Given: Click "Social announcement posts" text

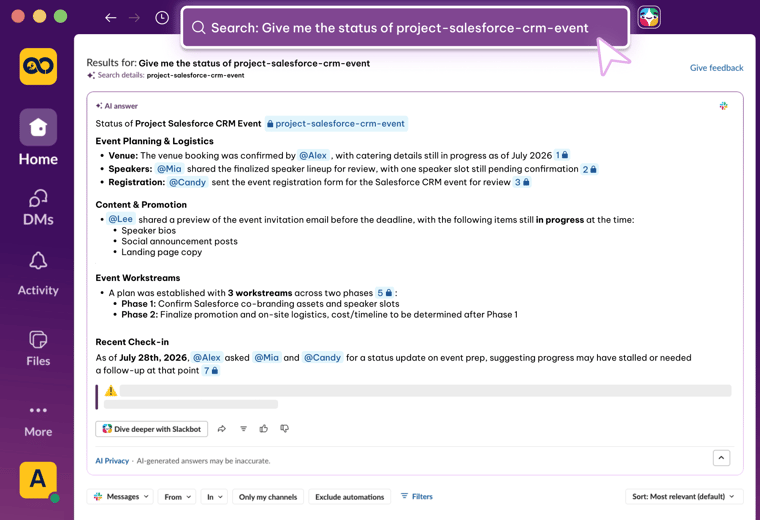Looking at the screenshot, I should [179, 241].
